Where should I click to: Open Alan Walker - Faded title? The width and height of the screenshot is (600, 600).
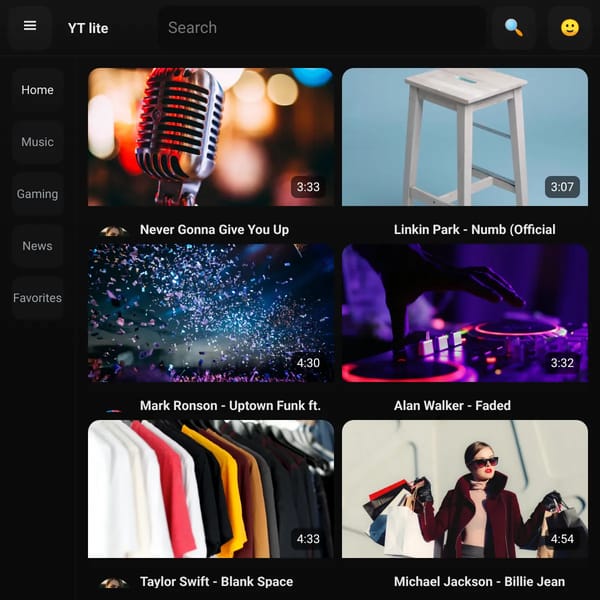tap(452, 406)
